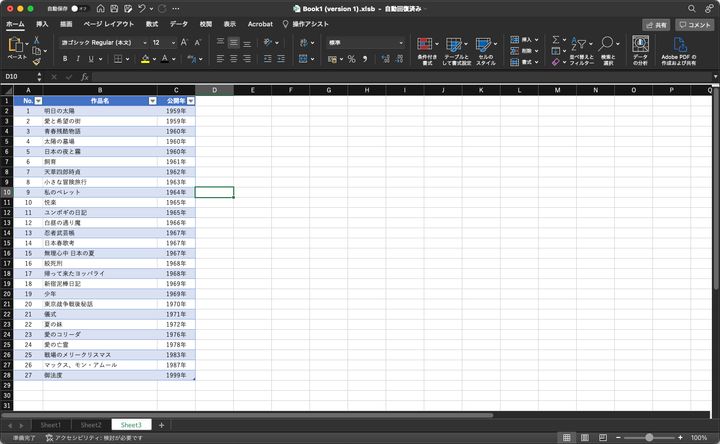Open the 挿入 (Insert) ribbon tab

tap(42, 23)
